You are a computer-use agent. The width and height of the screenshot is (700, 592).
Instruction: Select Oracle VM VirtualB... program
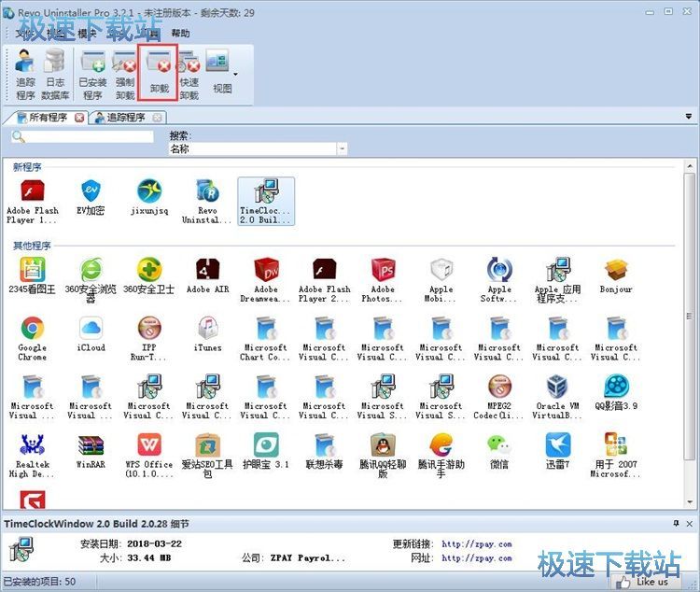[557, 397]
